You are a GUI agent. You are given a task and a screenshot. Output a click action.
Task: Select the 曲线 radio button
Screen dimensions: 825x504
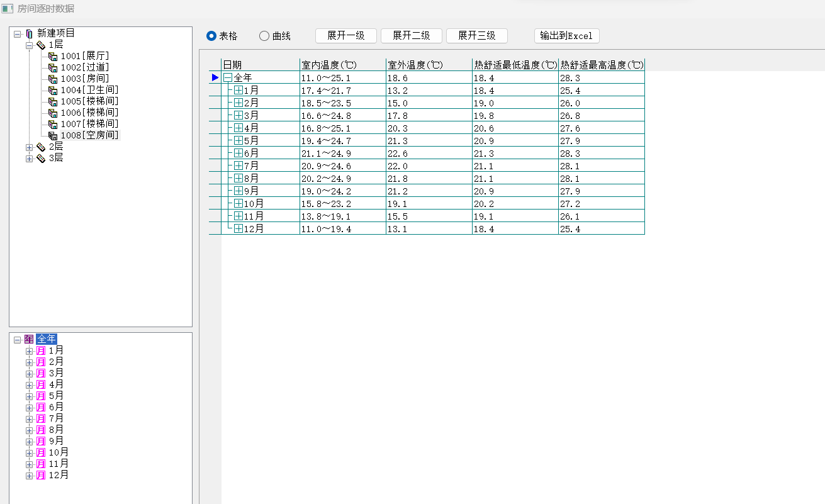pyautogui.click(x=264, y=36)
